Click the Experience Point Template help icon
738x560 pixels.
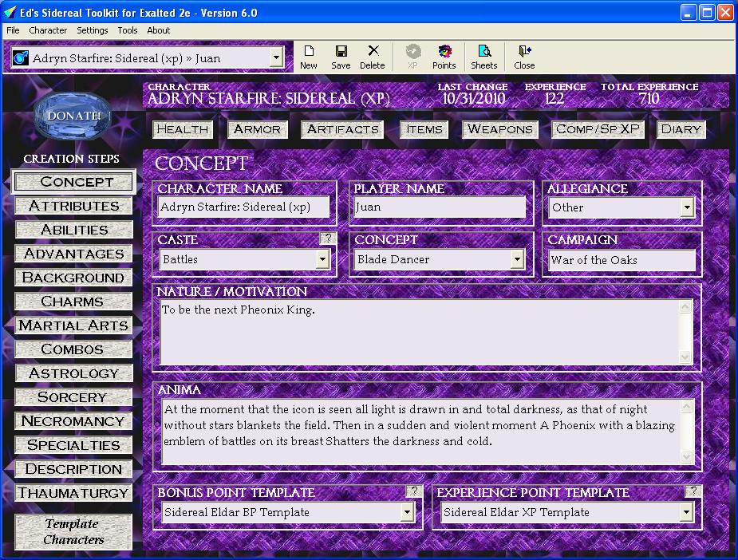click(x=693, y=491)
